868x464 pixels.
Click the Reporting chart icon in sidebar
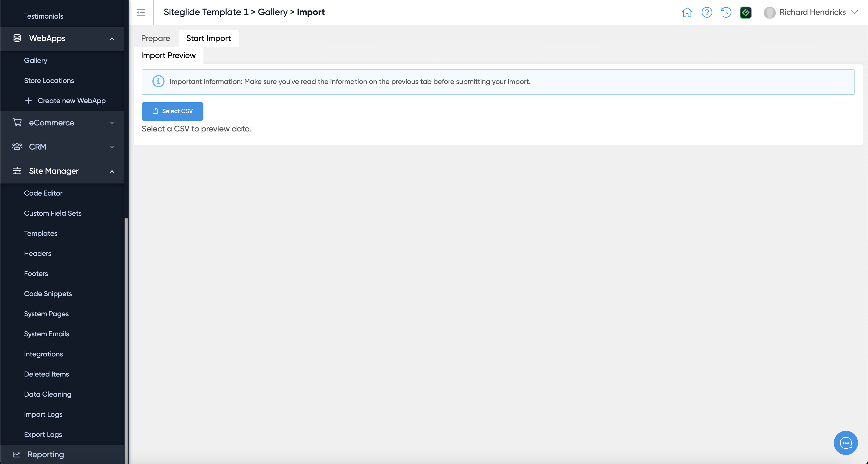[x=16, y=454]
